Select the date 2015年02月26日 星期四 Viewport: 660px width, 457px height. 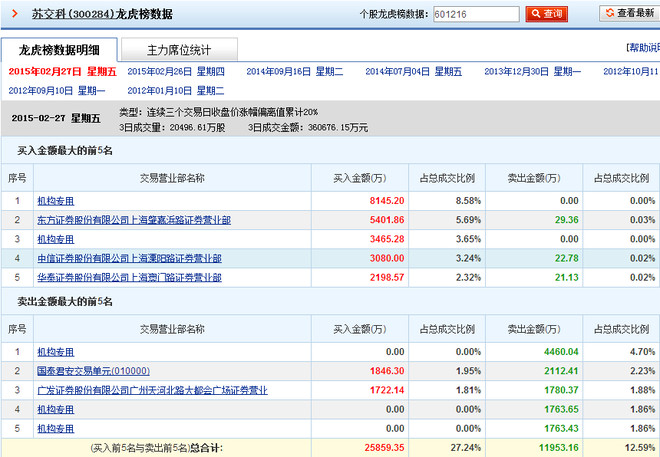click(x=176, y=72)
